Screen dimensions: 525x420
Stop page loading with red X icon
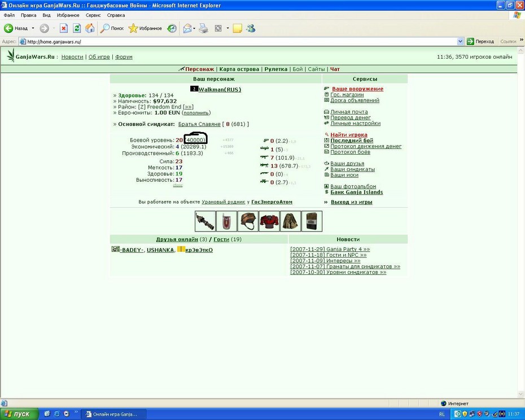pos(64,28)
